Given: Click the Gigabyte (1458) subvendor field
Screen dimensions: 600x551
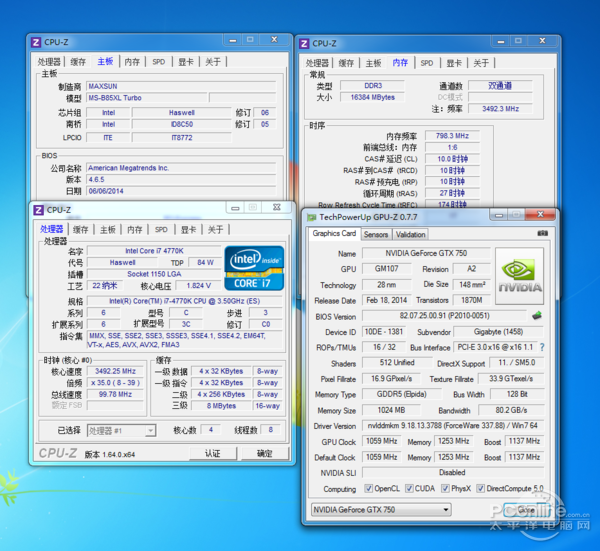Looking at the screenshot, I should point(498,332).
